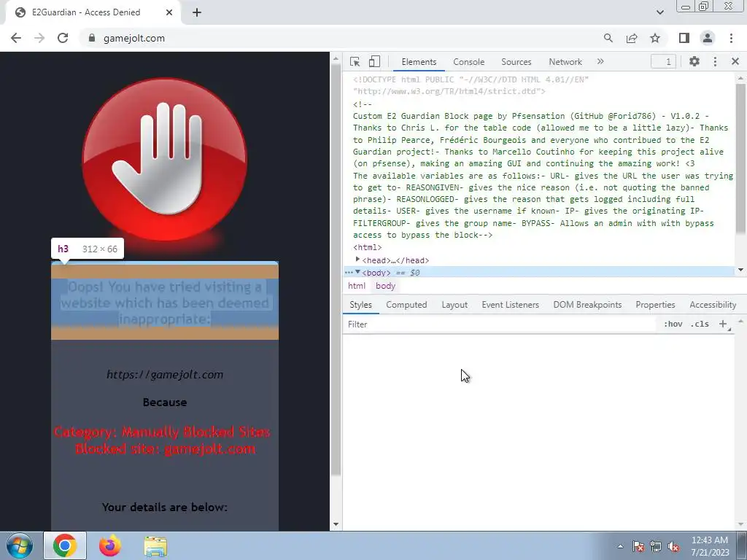747x560 pixels.
Task: Show hidden tray icons arrow
Action: point(620,546)
